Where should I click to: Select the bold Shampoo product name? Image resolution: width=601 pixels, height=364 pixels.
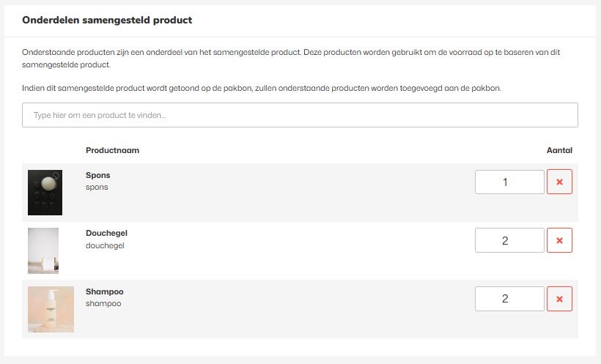[104, 291]
